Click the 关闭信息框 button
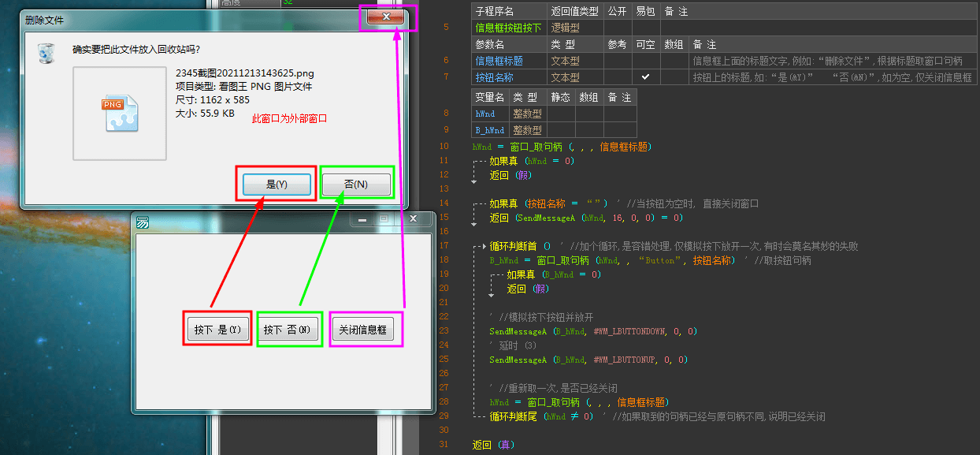The image size is (980, 455). (365, 329)
